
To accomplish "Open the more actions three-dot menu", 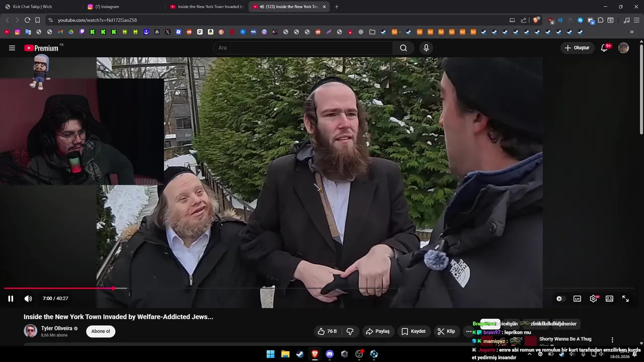I will coord(469,331).
